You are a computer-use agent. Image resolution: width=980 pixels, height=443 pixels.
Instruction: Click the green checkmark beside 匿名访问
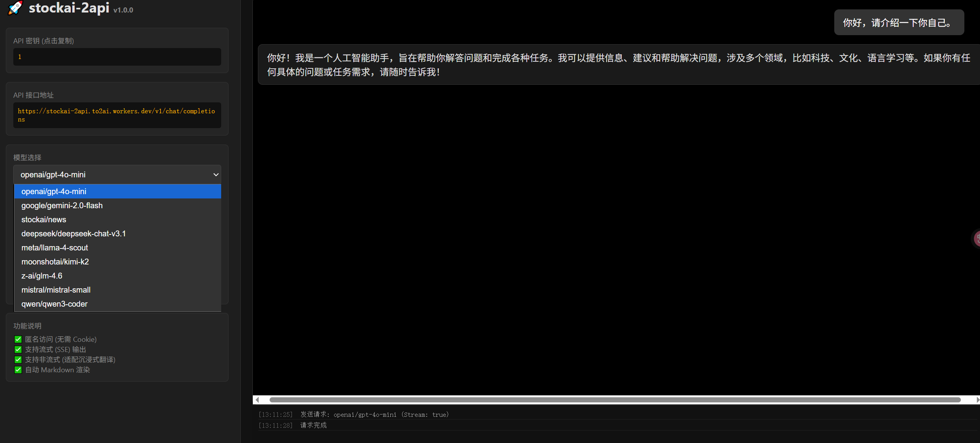click(18, 339)
